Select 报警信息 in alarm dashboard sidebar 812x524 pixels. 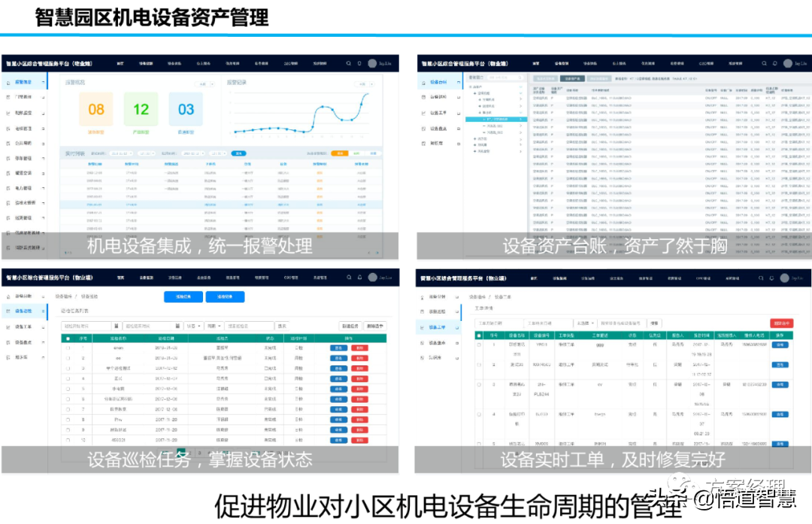click(x=24, y=82)
